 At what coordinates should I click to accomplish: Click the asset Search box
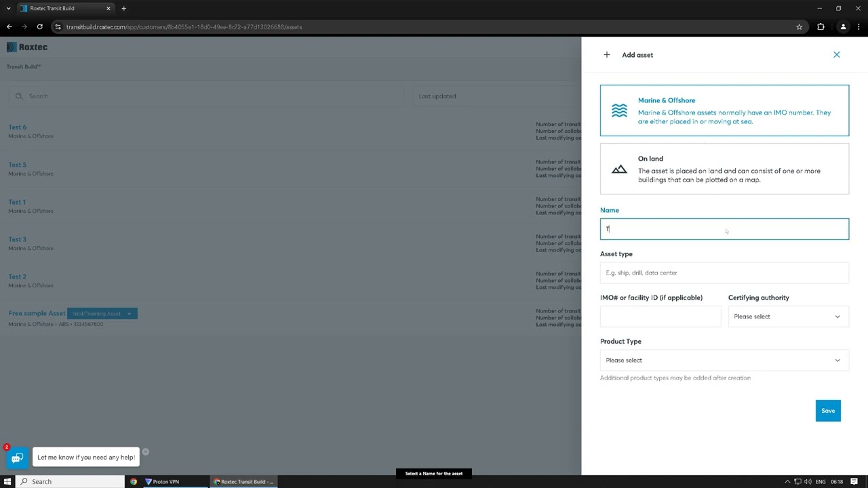(x=205, y=96)
